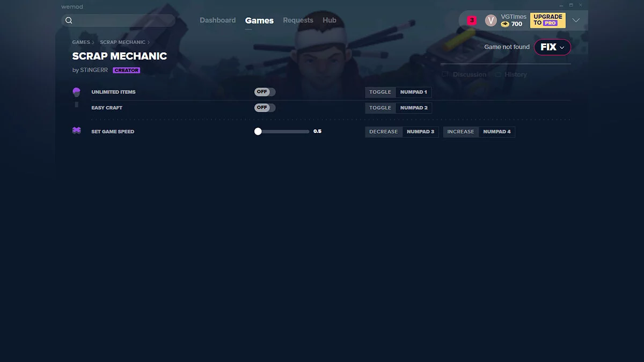Enable the Easy Craft toggle
This screenshot has width=644, height=362.
(x=265, y=108)
